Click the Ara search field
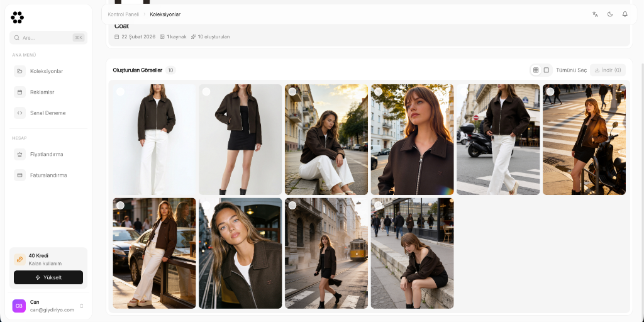This screenshot has height=322, width=644. click(x=47, y=38)
